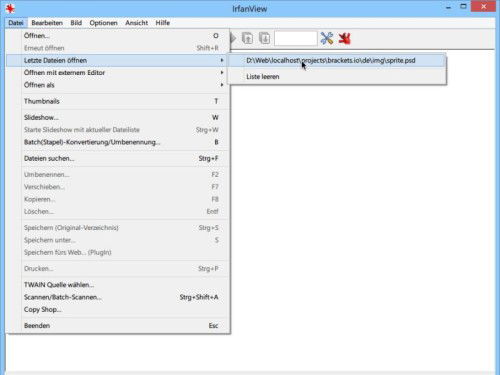
Task: Expand Öffnen mit externem Editor submenu
Action: (118, 73)
